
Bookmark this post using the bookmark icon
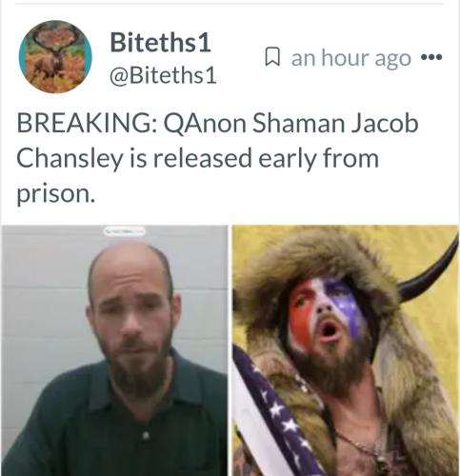point(272,57)
